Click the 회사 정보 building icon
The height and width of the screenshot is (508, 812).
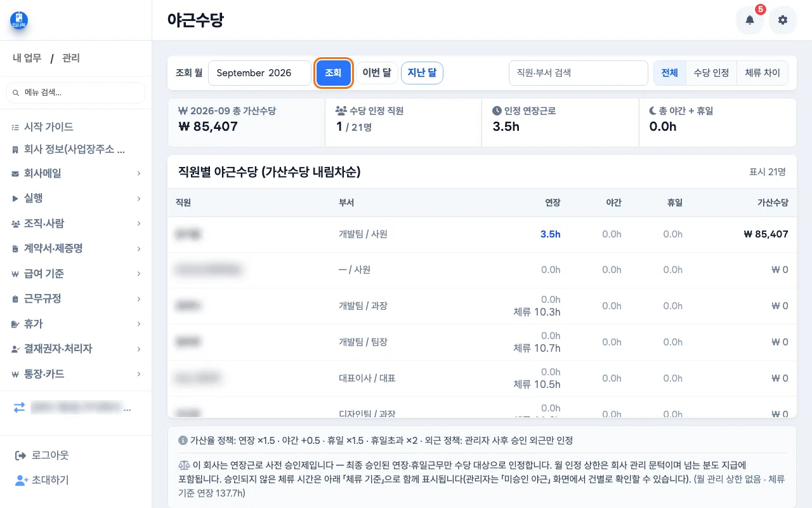pos(15,150)
